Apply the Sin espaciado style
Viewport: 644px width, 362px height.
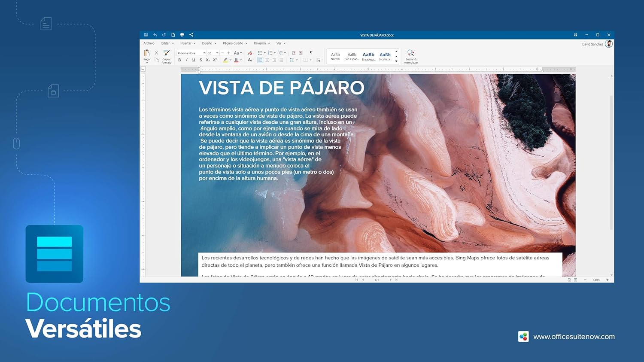[x=352, y=56]
